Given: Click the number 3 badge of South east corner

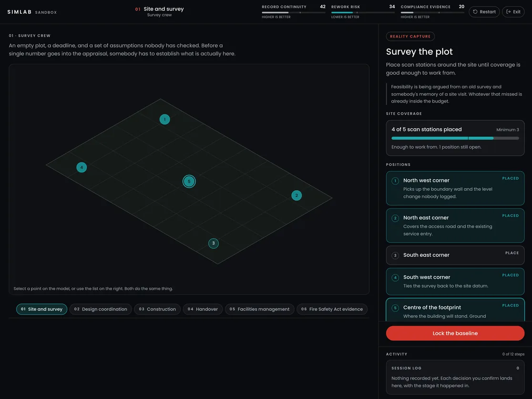Looking at the screenshot, I should [395, 256].
